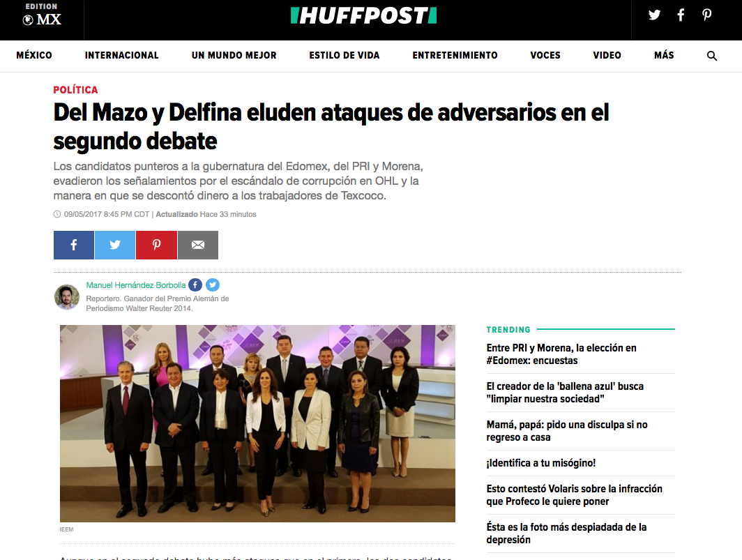Open the MÉXICO navigation section

click(34, 55)
